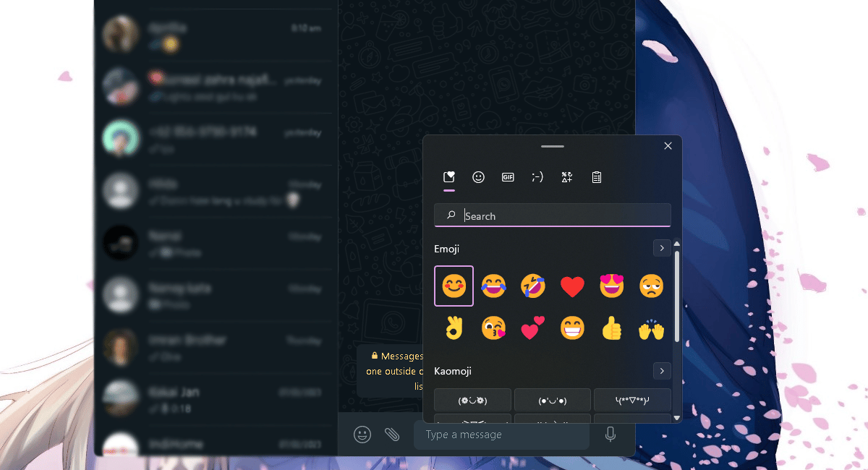This screenshot has height=470, width=868.
Task: Insert the face blowing a kiss emoji
Action: pyautogui.click(x=493, y=328)
